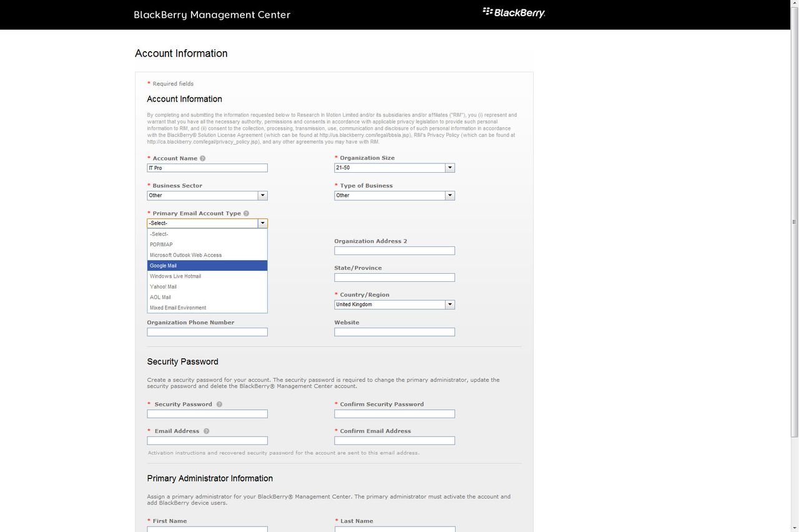Viewport: 799px width, 532px height.
Task: Click the BlackBerry logo in header
Action: pyautogui.click(x=514, y=12)
